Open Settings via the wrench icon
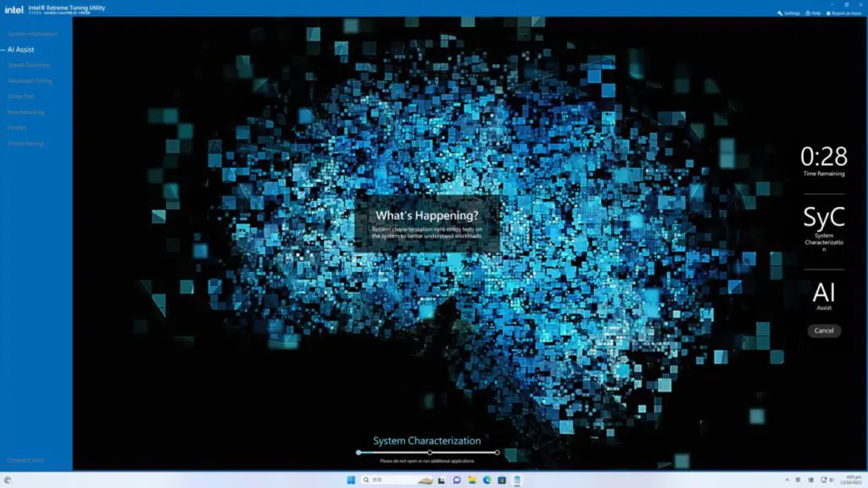 (780, 14)
